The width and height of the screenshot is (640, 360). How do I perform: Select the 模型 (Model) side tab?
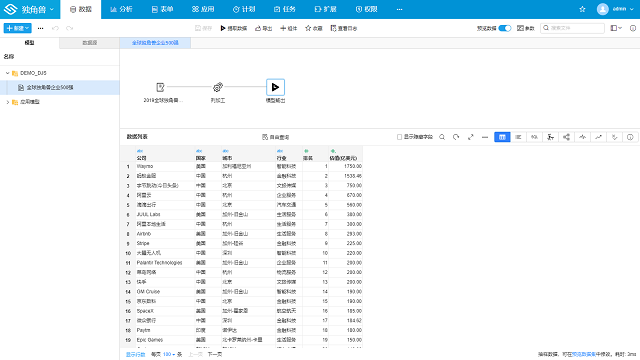pos(29,42)
